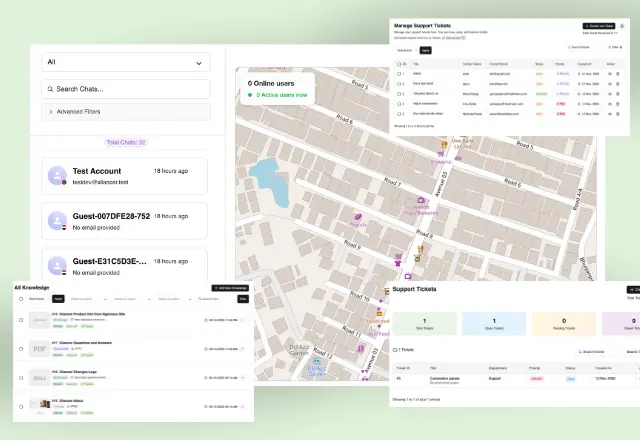
Task: Click search tickets field in Manage Support Tickets
Action: coord(584,47)
